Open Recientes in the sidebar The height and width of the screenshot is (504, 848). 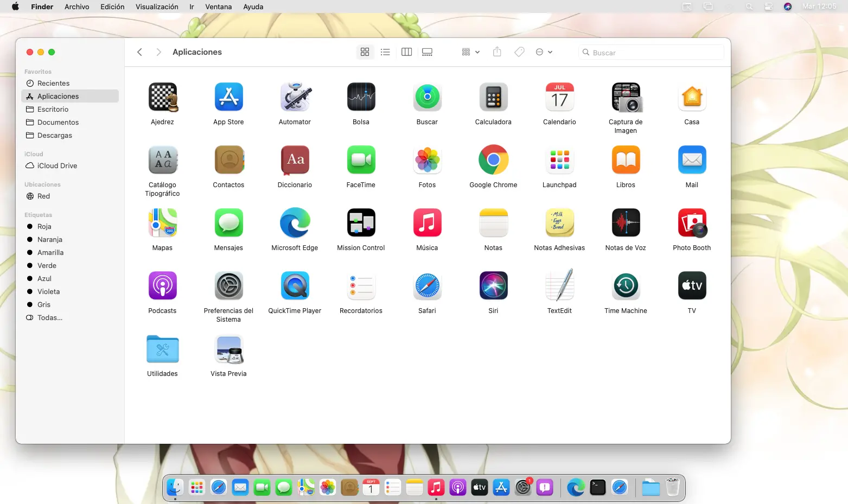[x=70, y=83]
